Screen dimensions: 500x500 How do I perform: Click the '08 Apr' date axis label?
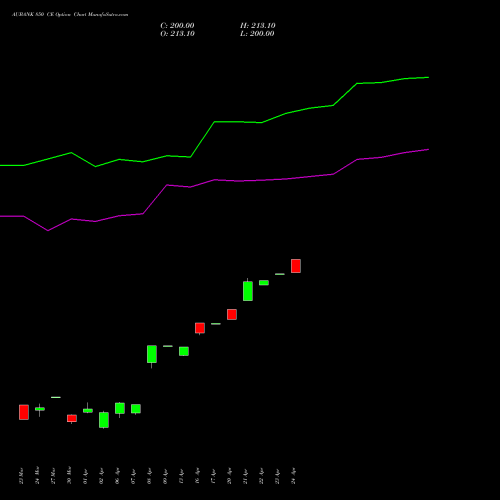point(149,476)
